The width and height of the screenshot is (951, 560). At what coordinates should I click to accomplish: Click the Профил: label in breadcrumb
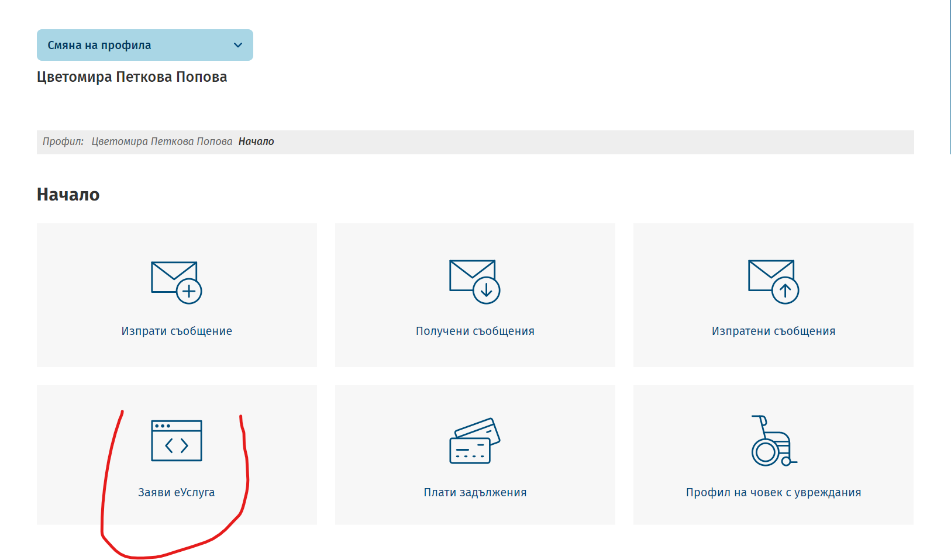pos(63,141)
